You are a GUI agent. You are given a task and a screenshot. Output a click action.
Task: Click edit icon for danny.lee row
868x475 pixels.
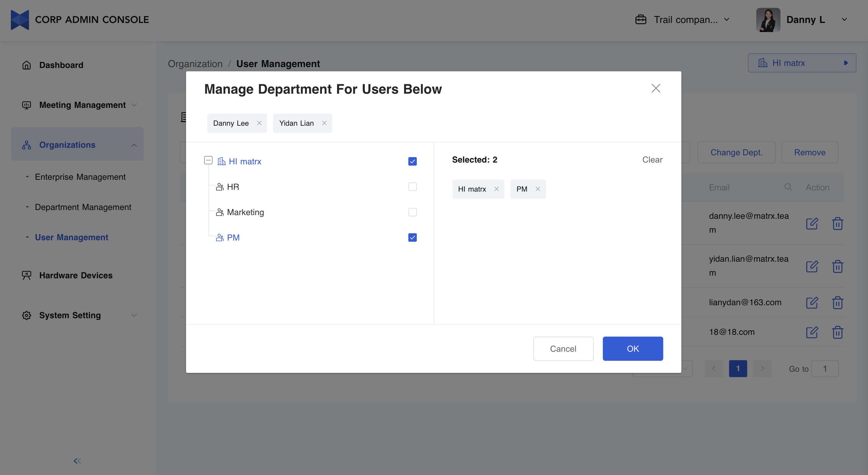point(812,223)
